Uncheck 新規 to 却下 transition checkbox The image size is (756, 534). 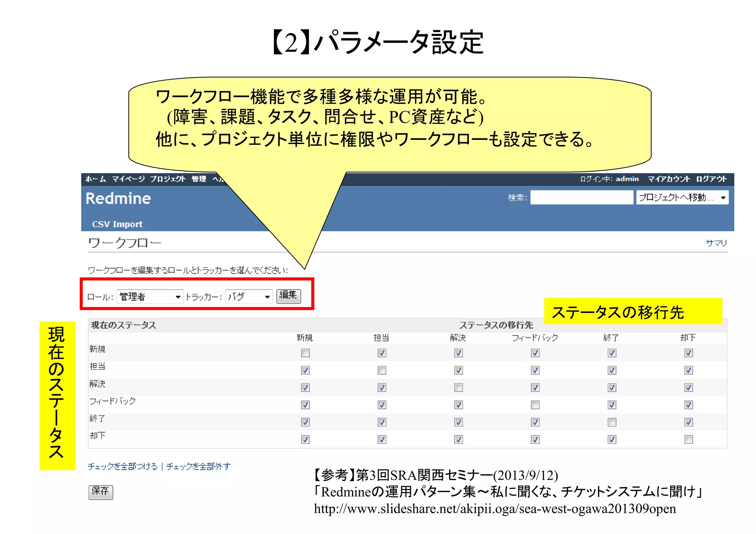(688, 353)
